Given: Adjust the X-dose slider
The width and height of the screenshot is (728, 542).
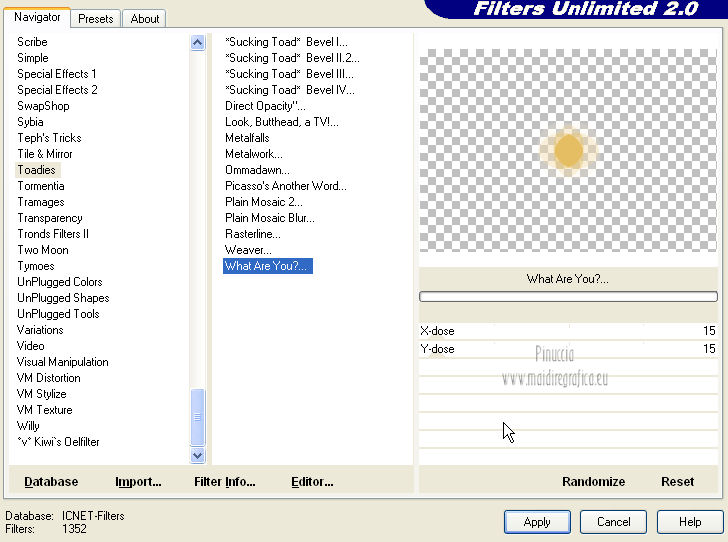Looking at the screenshot, I should 568,331.
